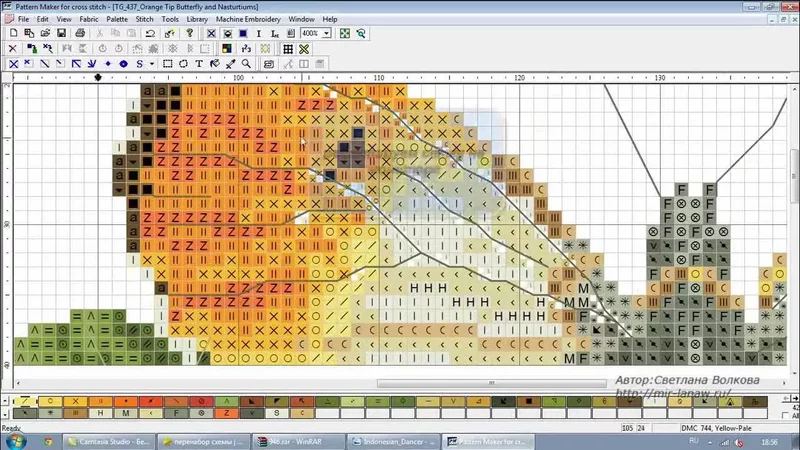Create a new pattern with the New icon

click(13, 33)
